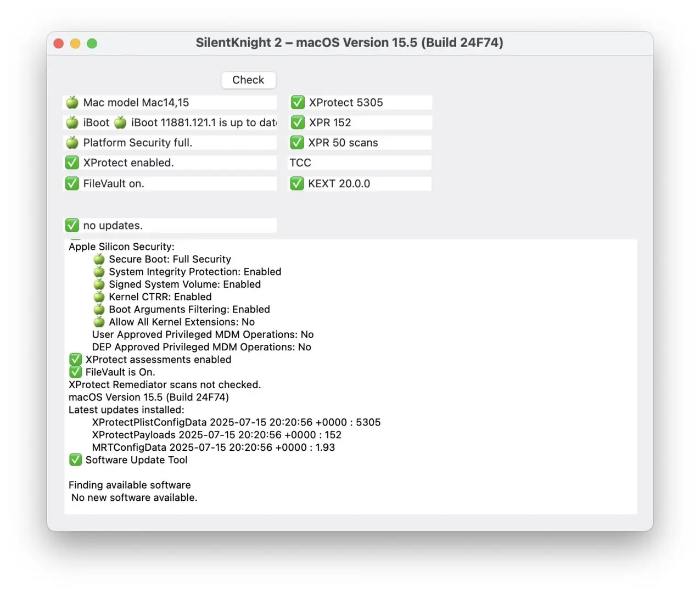Image resolution: width=700 pixels, height=593 pixels.
Task: Click the TCC field
Action: [360, 163]
